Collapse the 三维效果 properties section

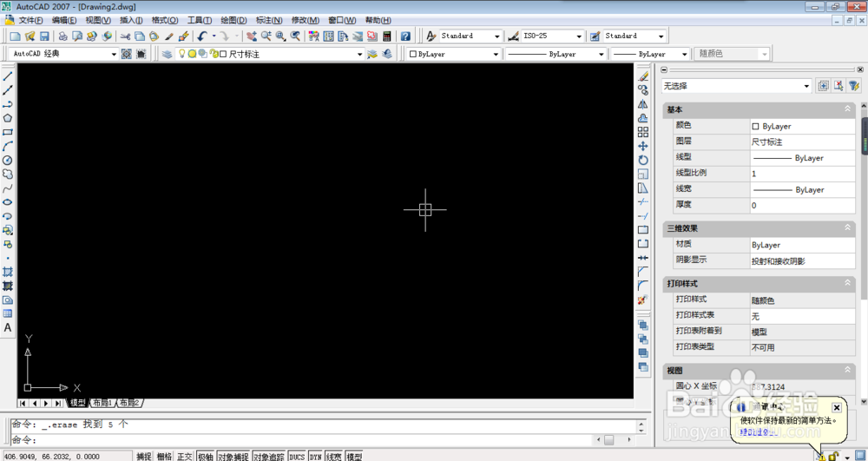pos(847,227)
